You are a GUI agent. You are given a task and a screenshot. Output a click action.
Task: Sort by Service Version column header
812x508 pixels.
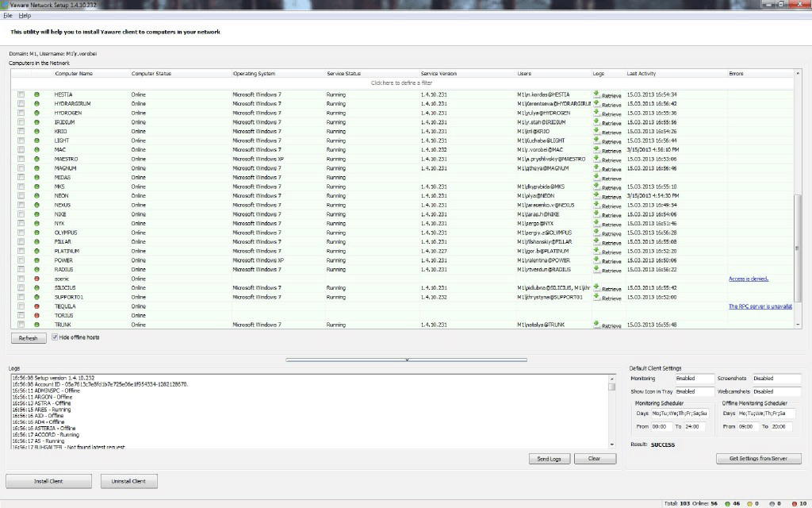tap(439, 74)
